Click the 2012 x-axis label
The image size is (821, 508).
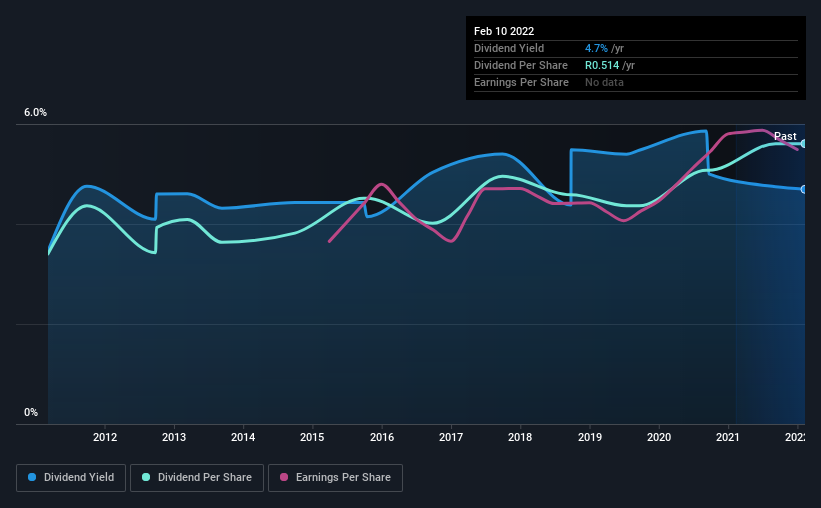[105, 437]
